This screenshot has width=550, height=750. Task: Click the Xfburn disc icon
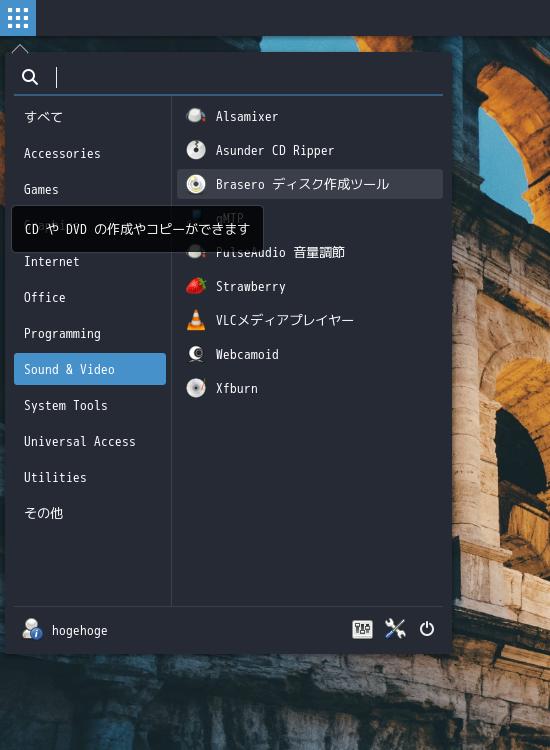[x=196, y=388]
